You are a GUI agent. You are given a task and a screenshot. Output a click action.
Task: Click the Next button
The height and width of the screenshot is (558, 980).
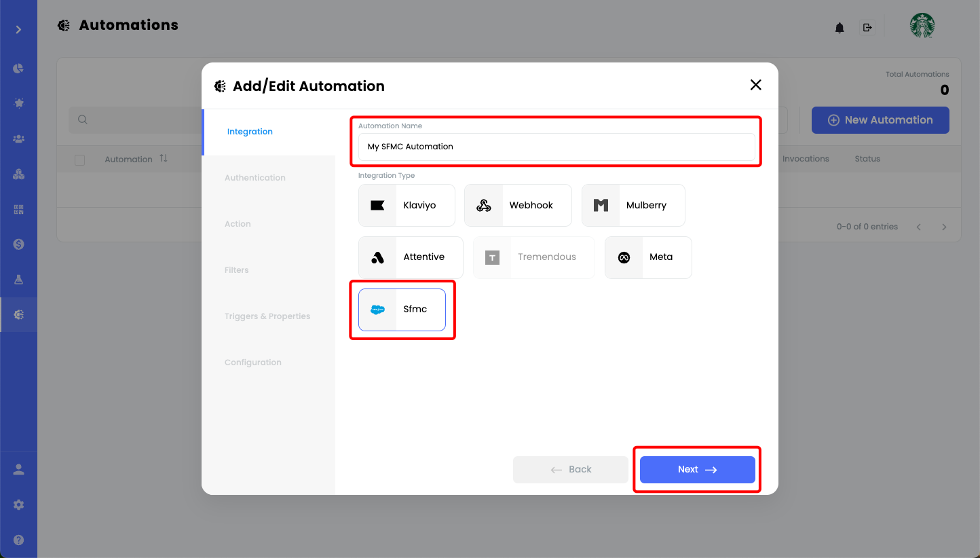(x=698, y=470)
